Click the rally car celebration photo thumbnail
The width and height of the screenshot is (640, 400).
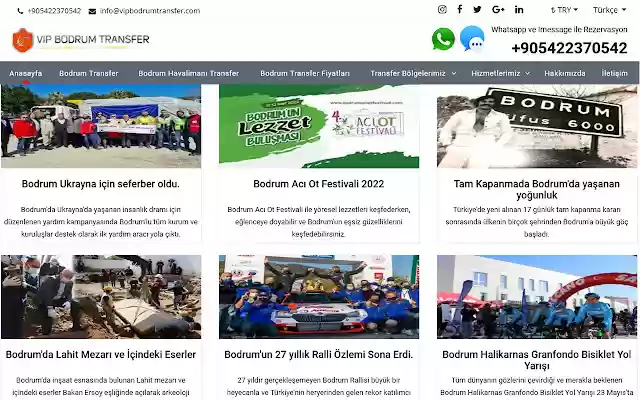point(319,297)
